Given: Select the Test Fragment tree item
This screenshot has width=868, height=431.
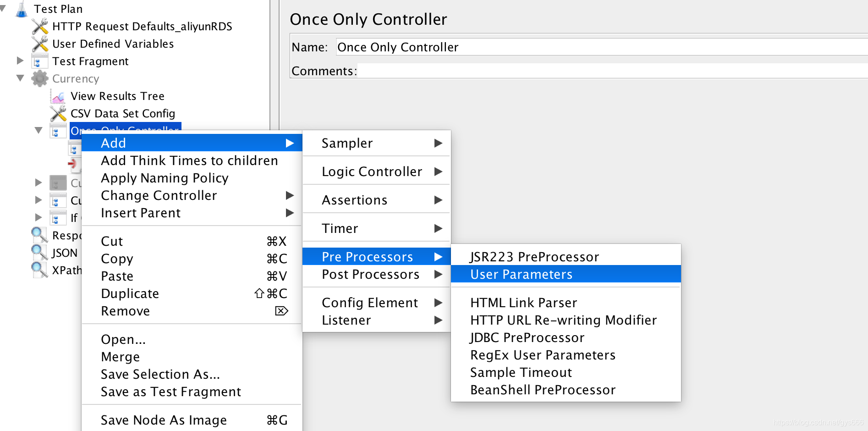Looking at the screenshot, I should tap(90, 61).
